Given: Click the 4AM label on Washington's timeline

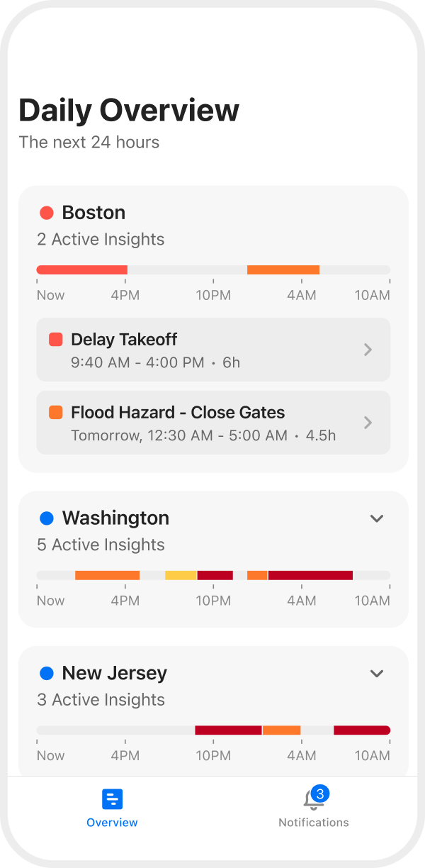Looking at the screenshot, I should click(x=302, y=600).
